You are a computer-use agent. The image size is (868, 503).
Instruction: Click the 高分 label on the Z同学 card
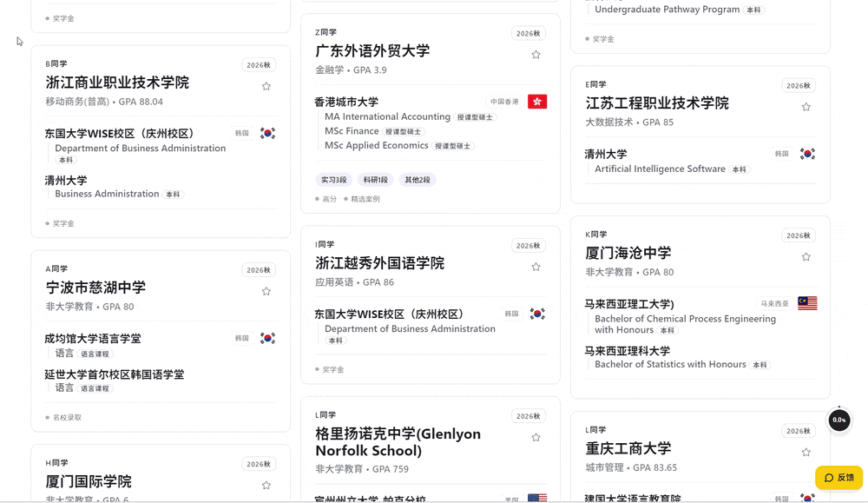[x=329, y=199]
